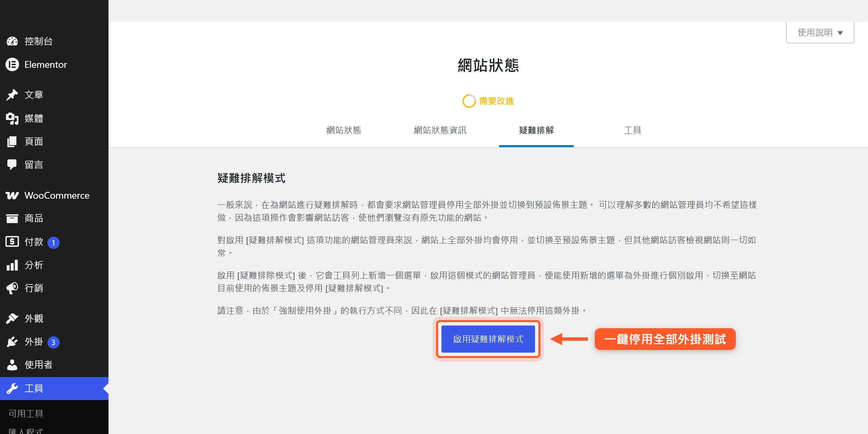This screenshot has height=434, width=868.
Task: Click the 外掛 update badge 3
Action: click(53, 342)
